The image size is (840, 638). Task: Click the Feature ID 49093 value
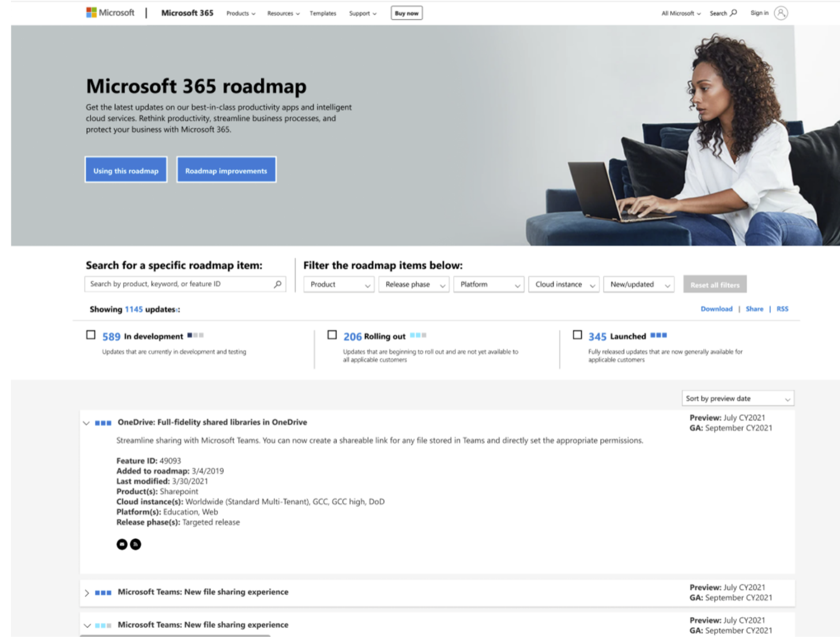point(170,461)
